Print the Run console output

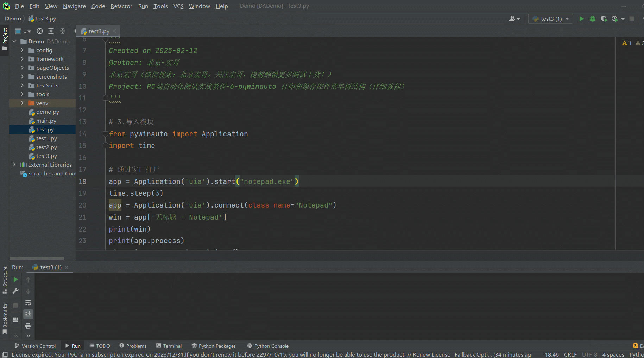click(x=28, y=326)
